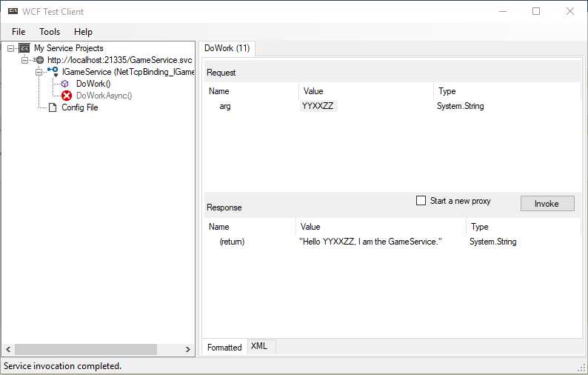Click the Response Name column header

click(219, 227)
